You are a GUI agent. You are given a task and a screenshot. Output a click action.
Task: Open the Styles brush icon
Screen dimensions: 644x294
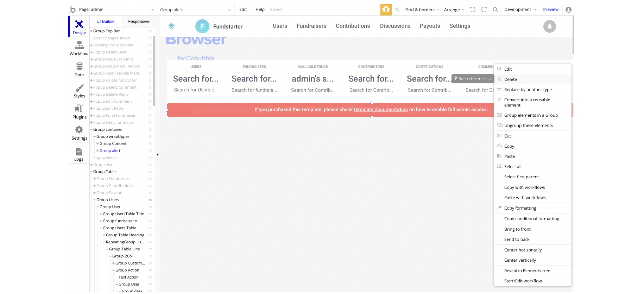pyautogui.click(x=79, y=90)
